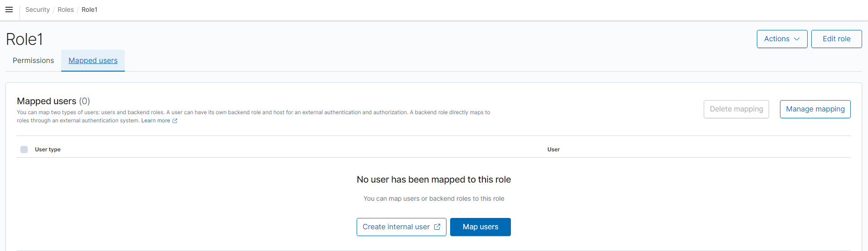The image size is (868, 251).
Task: Click Create internal user button
Action: tap(401, 227)
